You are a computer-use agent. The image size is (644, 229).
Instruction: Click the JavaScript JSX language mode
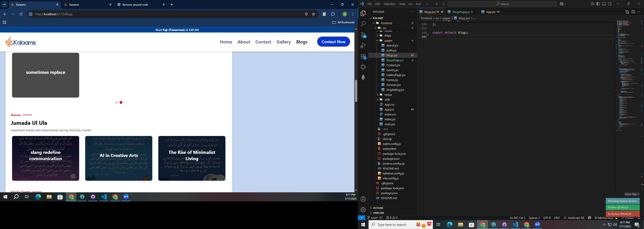pyautogui.click(x=576, y=218)
